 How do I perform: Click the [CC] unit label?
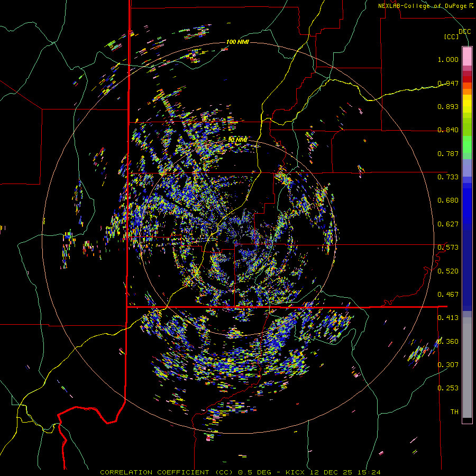(452, 36)
